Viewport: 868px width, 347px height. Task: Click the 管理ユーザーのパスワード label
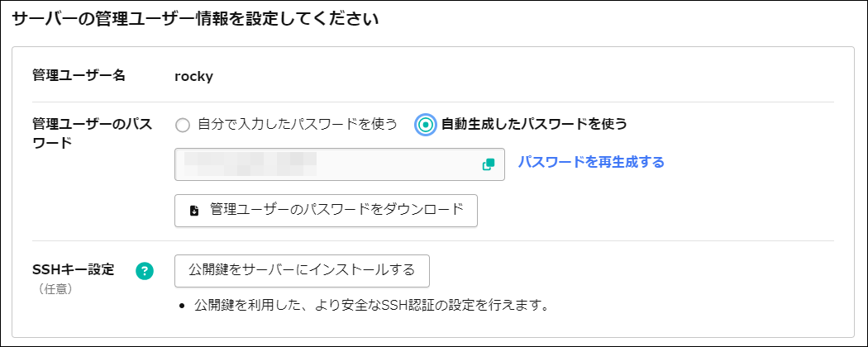(x=91, y=133)
